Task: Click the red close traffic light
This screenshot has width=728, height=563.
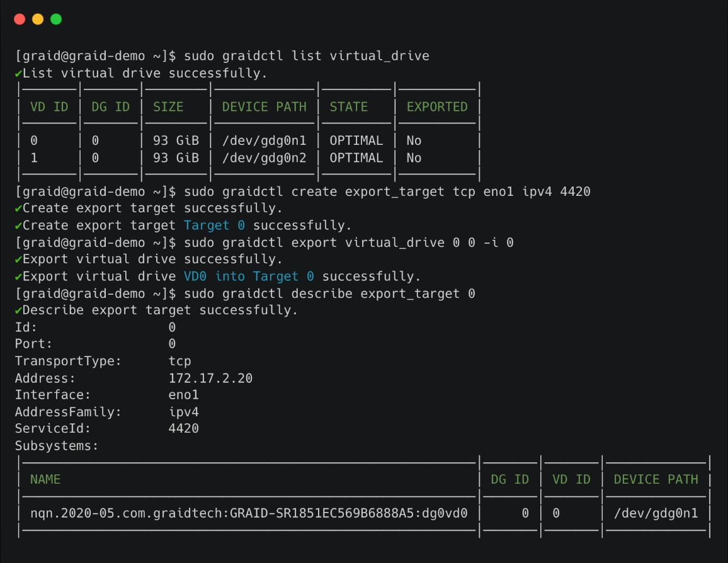Action: click(x=18, y=19)
